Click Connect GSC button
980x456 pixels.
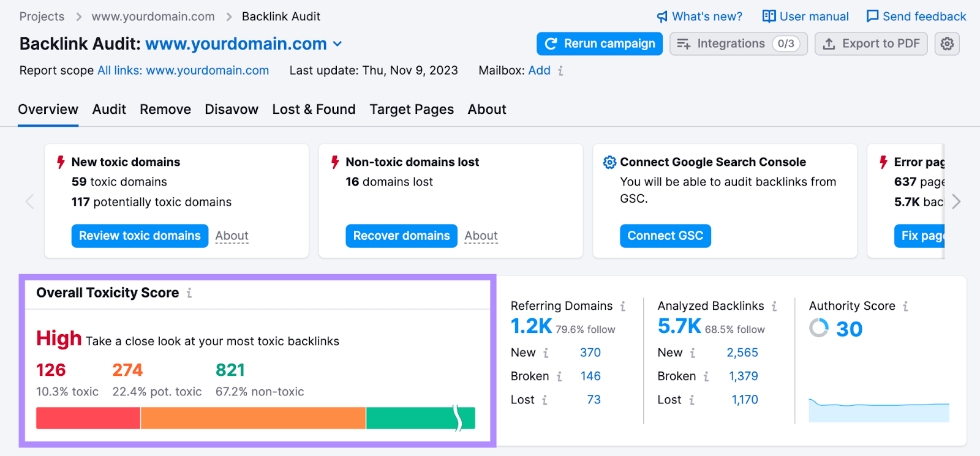point(665,236)
